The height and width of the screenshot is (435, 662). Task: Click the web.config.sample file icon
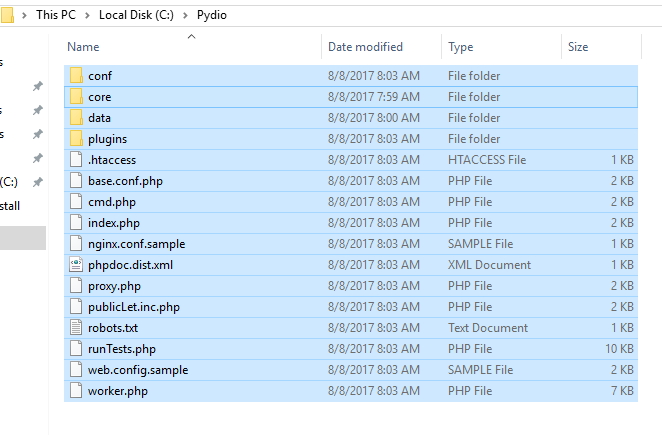(x=76, y=370)
